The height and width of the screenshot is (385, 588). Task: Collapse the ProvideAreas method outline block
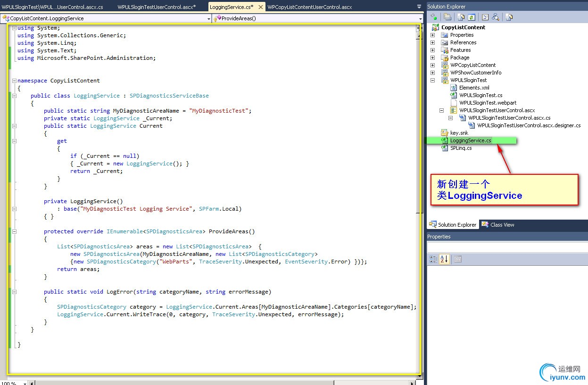pos(14,231)
